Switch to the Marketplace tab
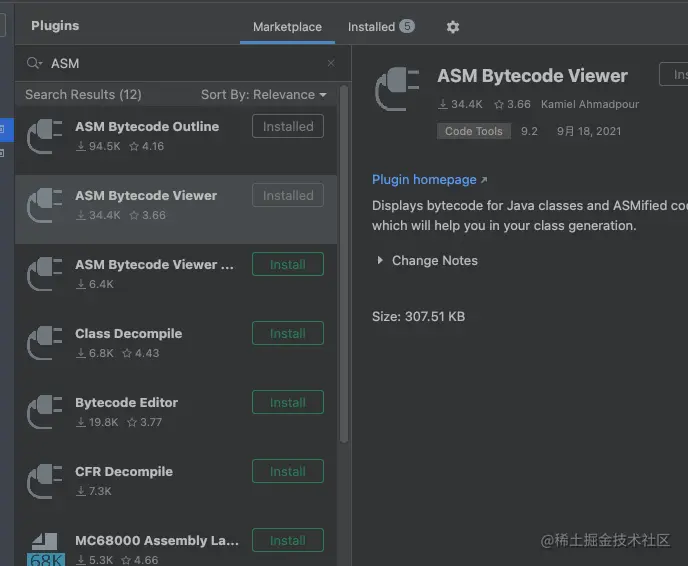The width and height of the screenshot is (688, 566). [x=287, y=27]
